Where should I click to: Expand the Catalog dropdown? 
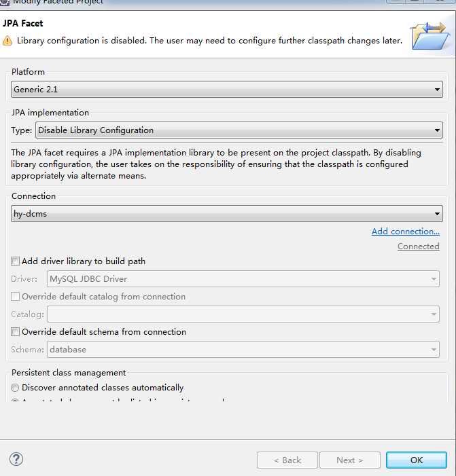click(243, 314)
